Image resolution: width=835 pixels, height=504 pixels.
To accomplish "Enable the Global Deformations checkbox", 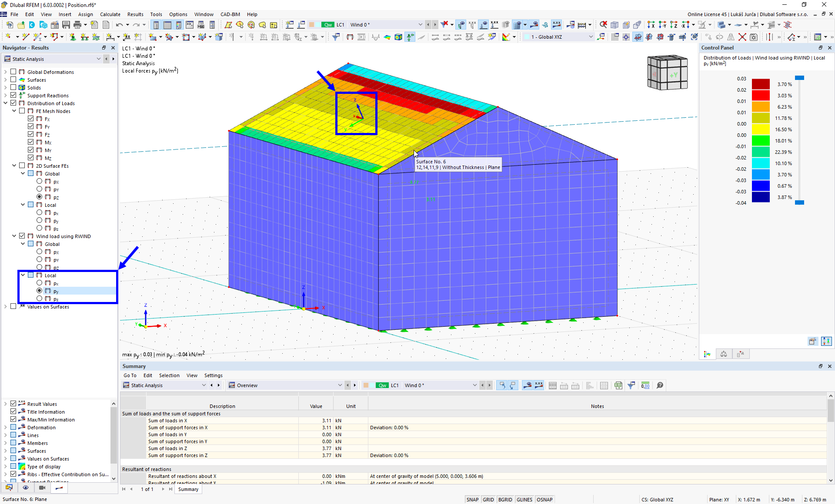I will [13, 72].
